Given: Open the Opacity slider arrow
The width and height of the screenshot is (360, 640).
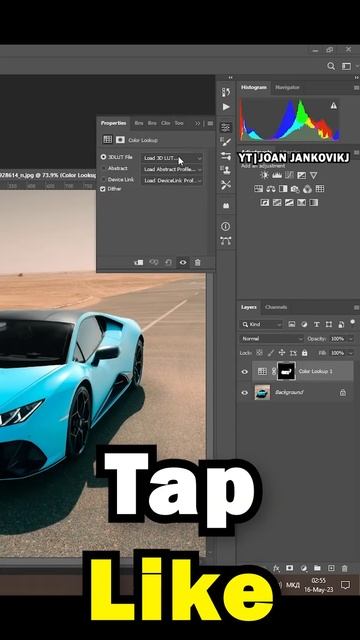Looking at the screenshot, I should [351, 339].
